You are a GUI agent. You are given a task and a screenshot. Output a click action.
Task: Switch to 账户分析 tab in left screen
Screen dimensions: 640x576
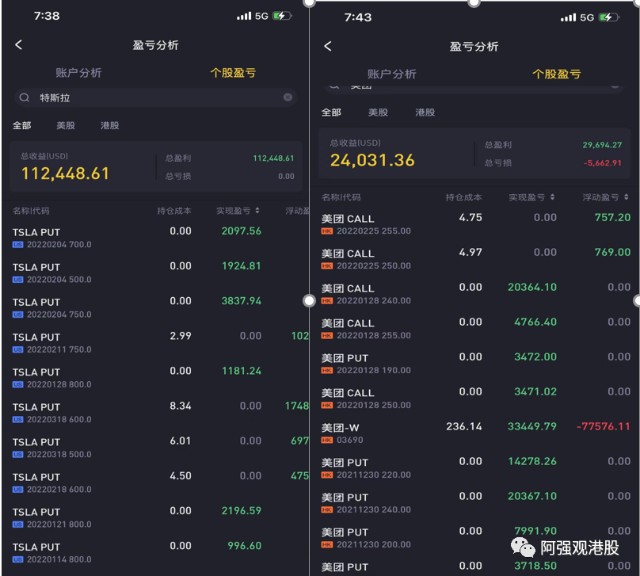click(78, 73)
